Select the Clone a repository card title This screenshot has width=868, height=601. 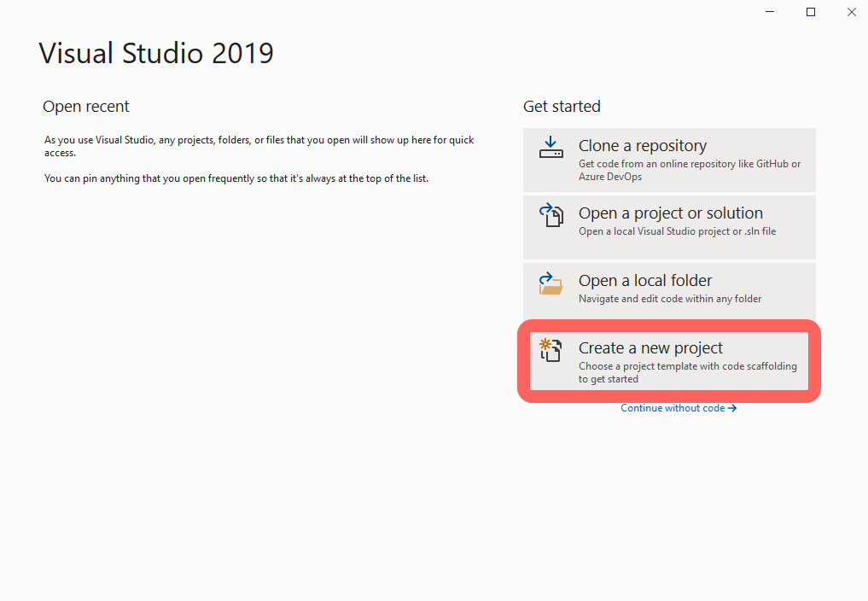tap(643, 146)
